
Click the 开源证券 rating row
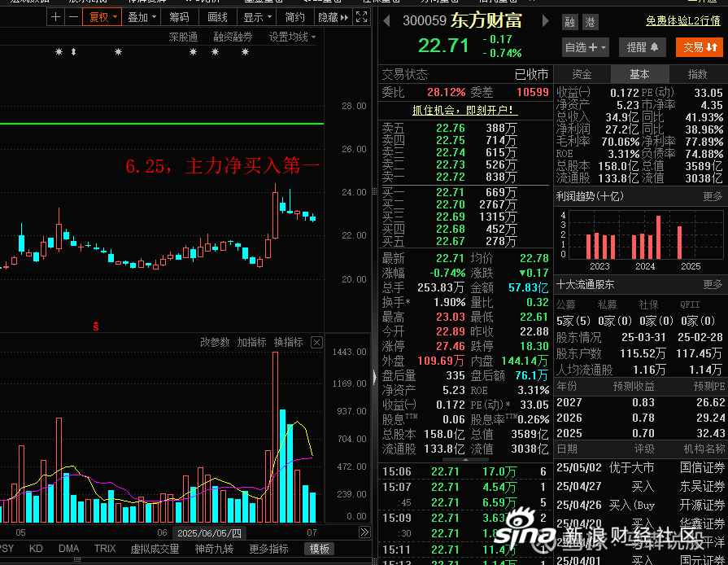pos(641,505)
